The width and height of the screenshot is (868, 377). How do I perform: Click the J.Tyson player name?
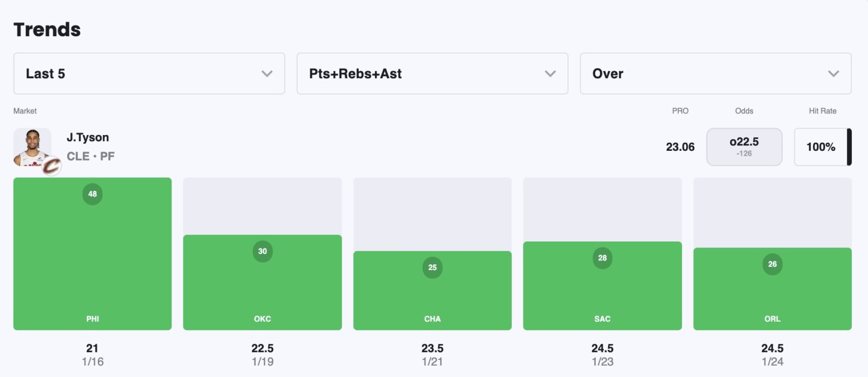pos(88,138)
